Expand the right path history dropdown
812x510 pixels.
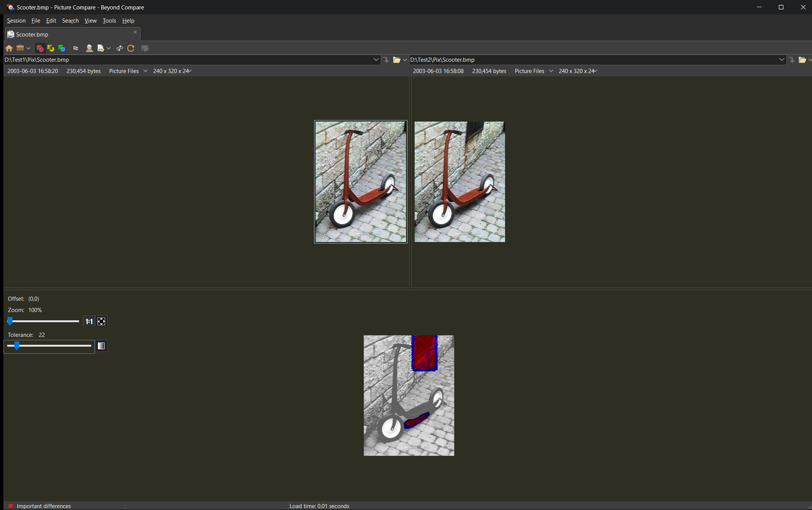click(x=781, y=60)
